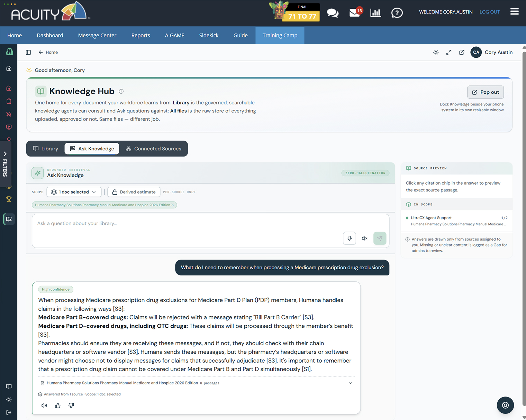Toggle light theme sun icon in toolbar
Image resolution: width=526 pixels, height=420 pixels.
[436, 53]
